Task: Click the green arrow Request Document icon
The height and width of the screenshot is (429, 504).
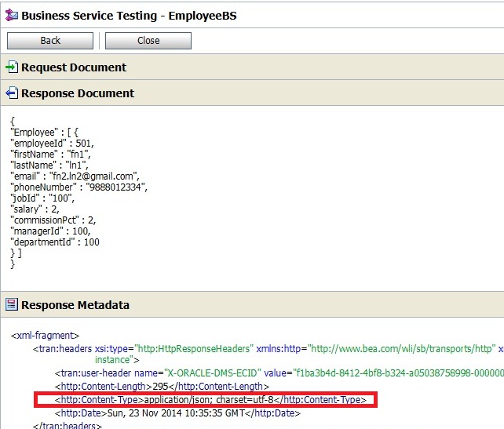Action: [x=11, y=67]
